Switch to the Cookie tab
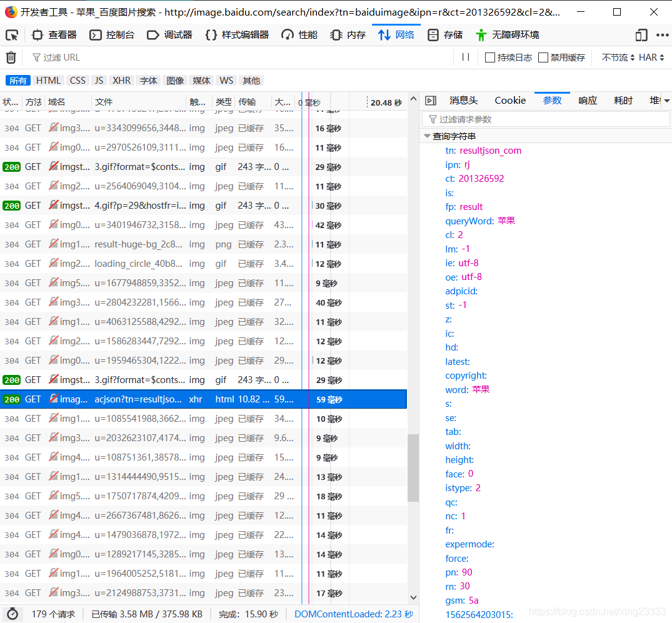The height and width of the screenshot is (623, 672). [x=510, y=100]
